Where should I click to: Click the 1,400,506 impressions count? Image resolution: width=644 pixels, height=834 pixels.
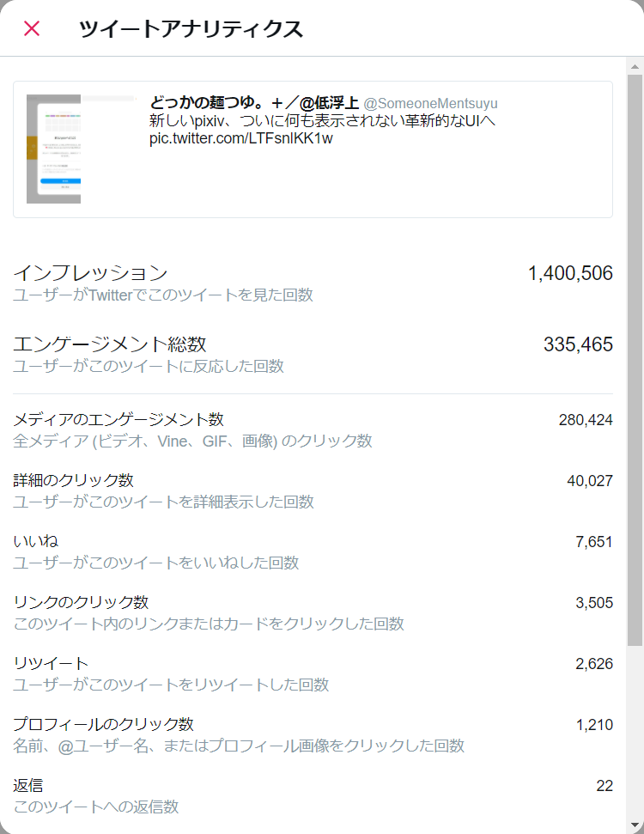tap(570, 274)
